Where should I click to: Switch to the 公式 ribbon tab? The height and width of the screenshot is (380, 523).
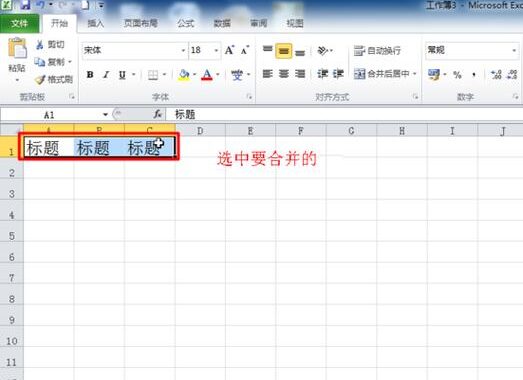click(x=186, y=23)
